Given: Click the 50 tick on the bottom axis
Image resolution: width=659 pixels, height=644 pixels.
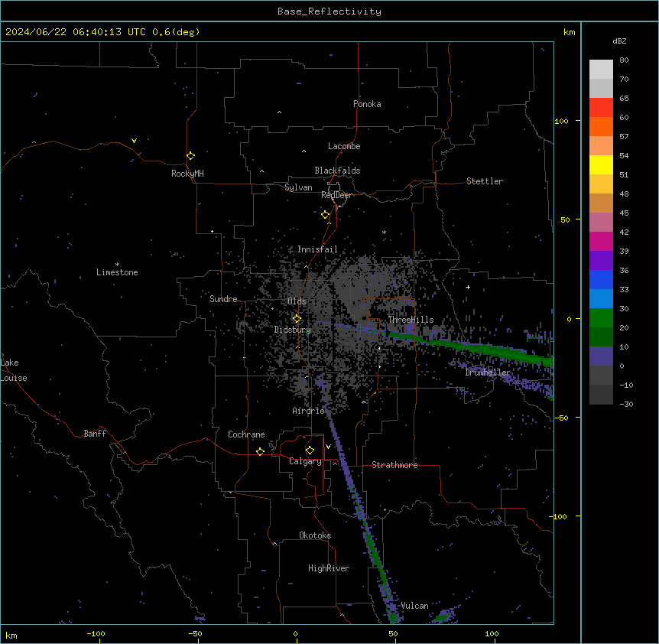Looking at the screenshot, I should click(393, 633).
